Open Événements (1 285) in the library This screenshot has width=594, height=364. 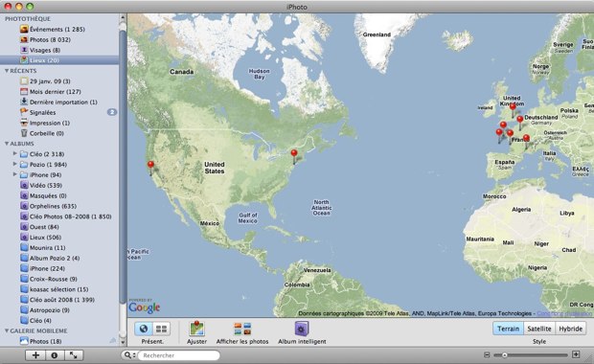click(x=58, y=29)
